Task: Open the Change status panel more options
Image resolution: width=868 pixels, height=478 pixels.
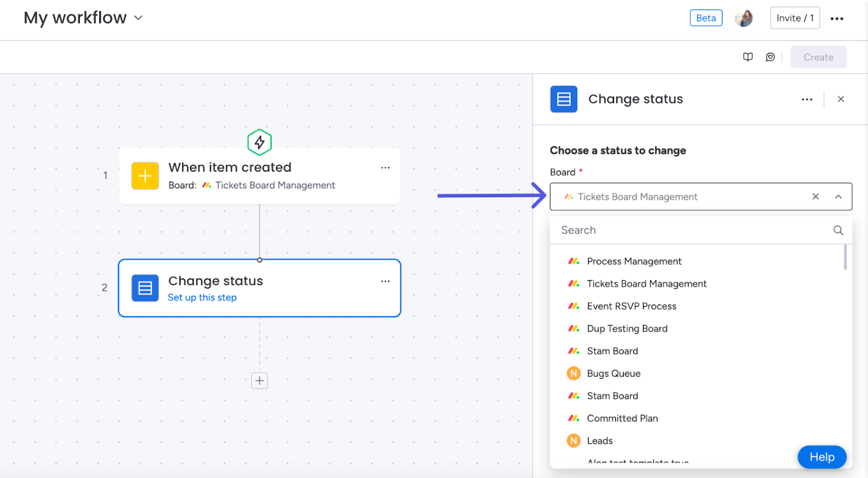Action: tap(807, 99)
